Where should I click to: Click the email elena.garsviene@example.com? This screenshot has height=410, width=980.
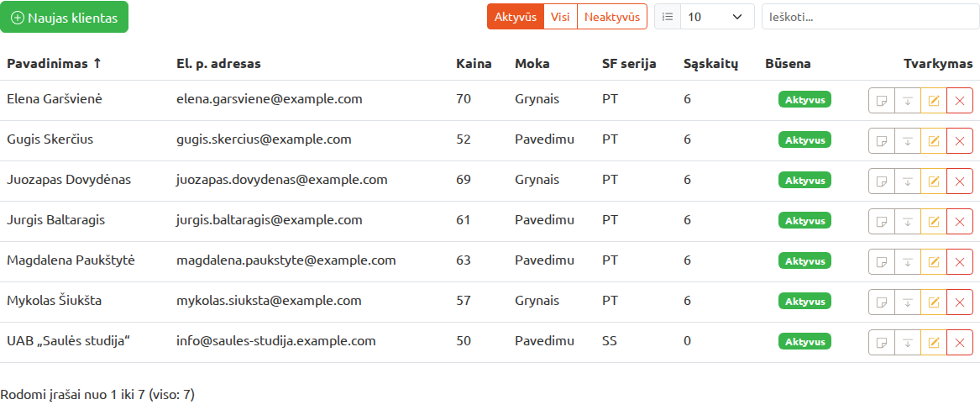[270, 99]
